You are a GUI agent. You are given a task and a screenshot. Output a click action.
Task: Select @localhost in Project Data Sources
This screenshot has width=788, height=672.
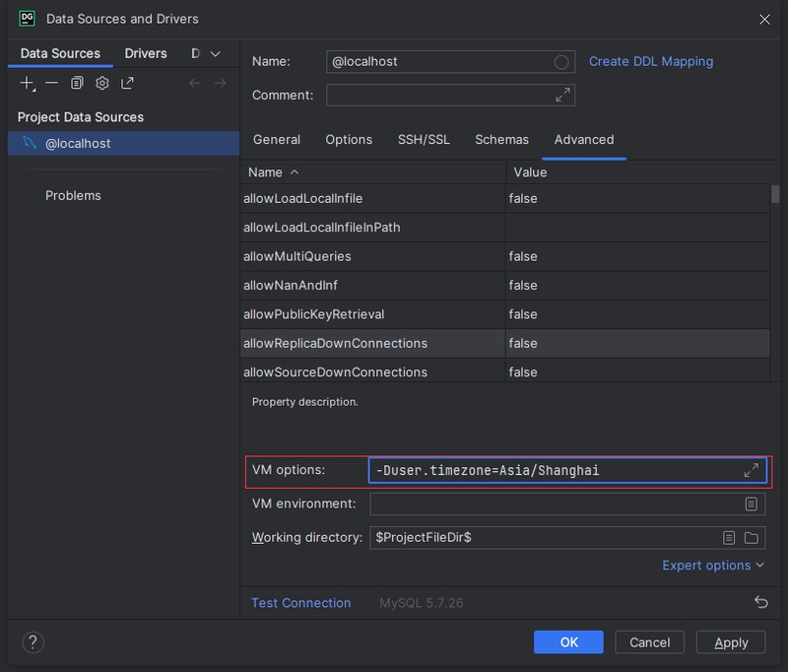click(78, 144)
